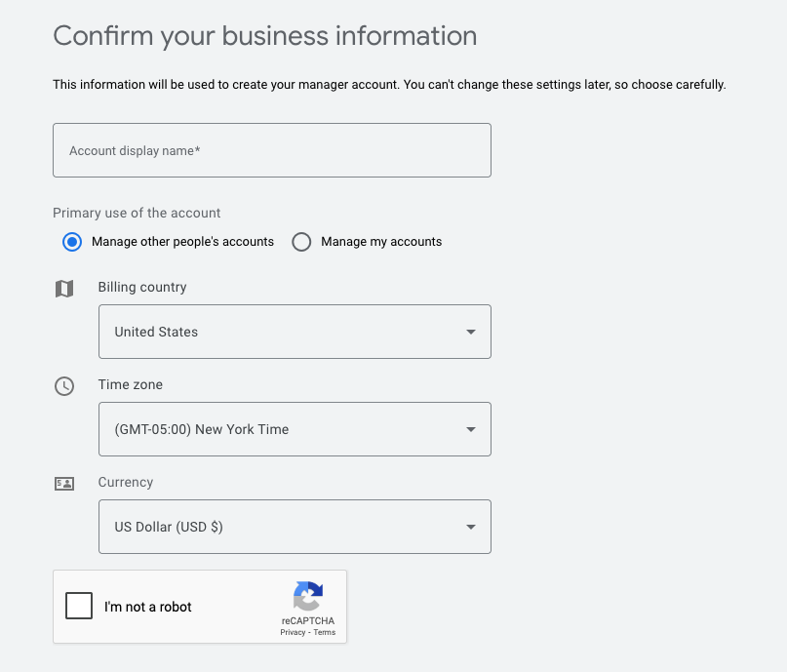Screen dimensions: 787x672
Task: Select the Manage other people's accounts radio button
Action: point(72,242)
